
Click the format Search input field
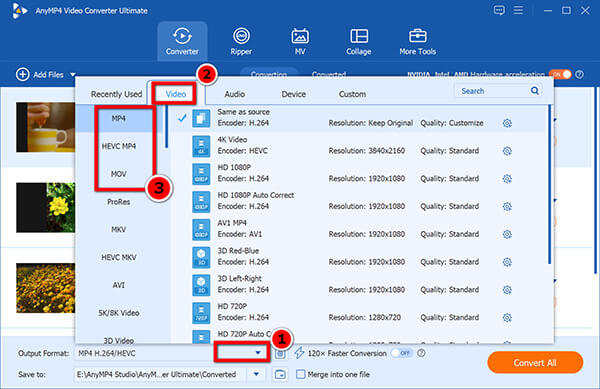[492, 91]
